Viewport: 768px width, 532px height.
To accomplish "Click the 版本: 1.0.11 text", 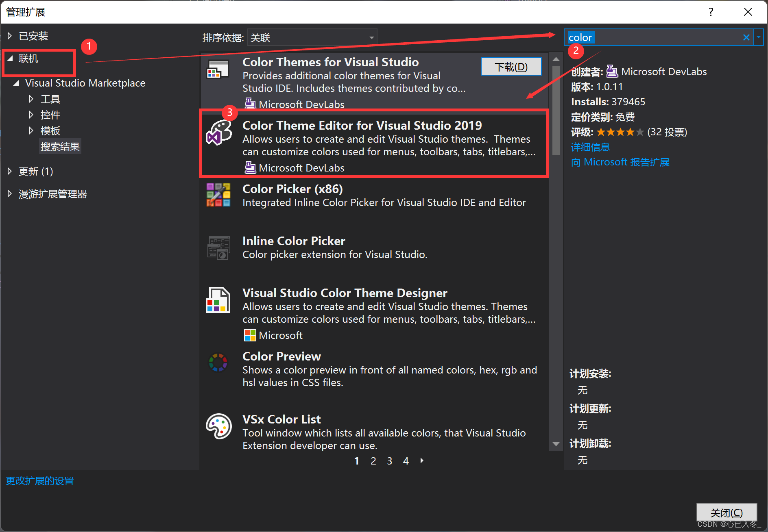I will [597, 87].
